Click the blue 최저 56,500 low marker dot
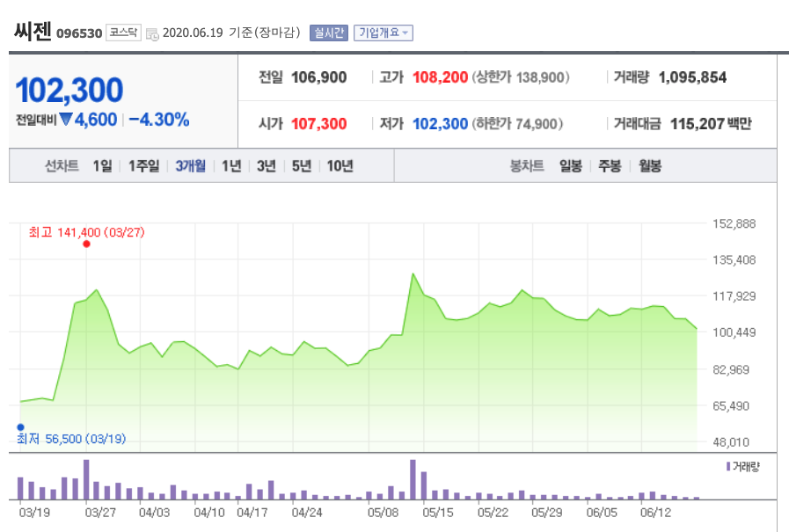The width and height of the screenshot is (789, 532). coord(20,427)
